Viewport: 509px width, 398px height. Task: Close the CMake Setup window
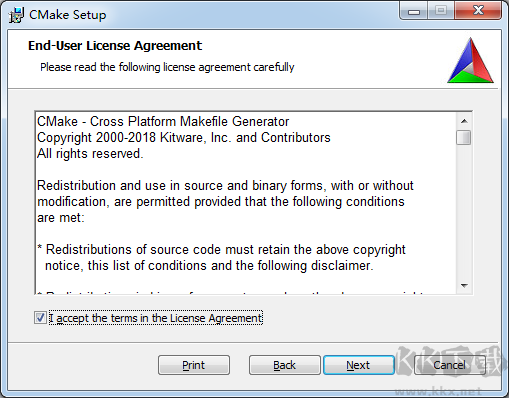[478, 11]
